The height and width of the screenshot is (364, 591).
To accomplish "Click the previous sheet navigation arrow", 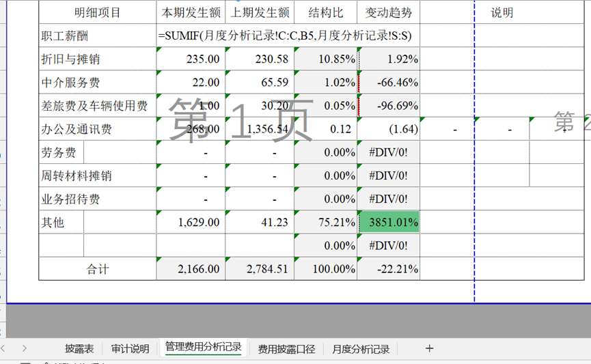I will 5,348.
